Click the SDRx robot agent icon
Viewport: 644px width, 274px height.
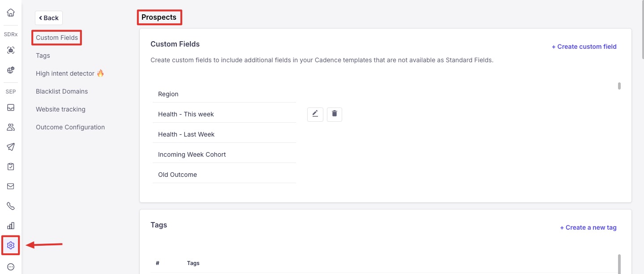pyautogui.click(x=11, y=51)
